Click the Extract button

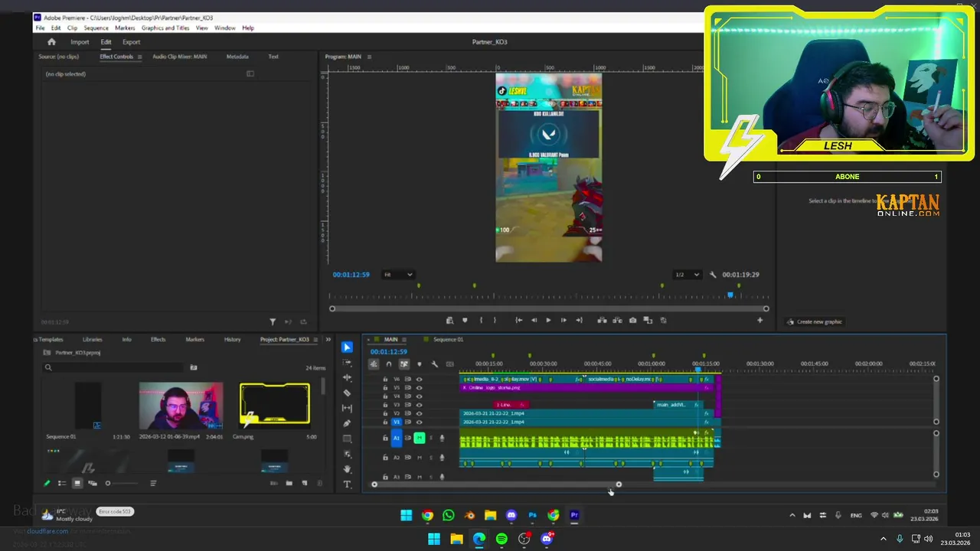pyautogui.click(x=617, y=321)
